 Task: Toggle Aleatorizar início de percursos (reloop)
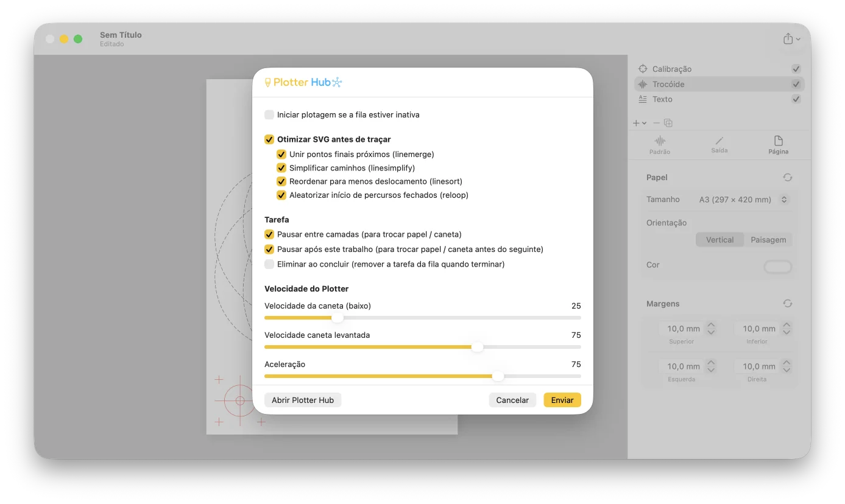coord(281,195)
